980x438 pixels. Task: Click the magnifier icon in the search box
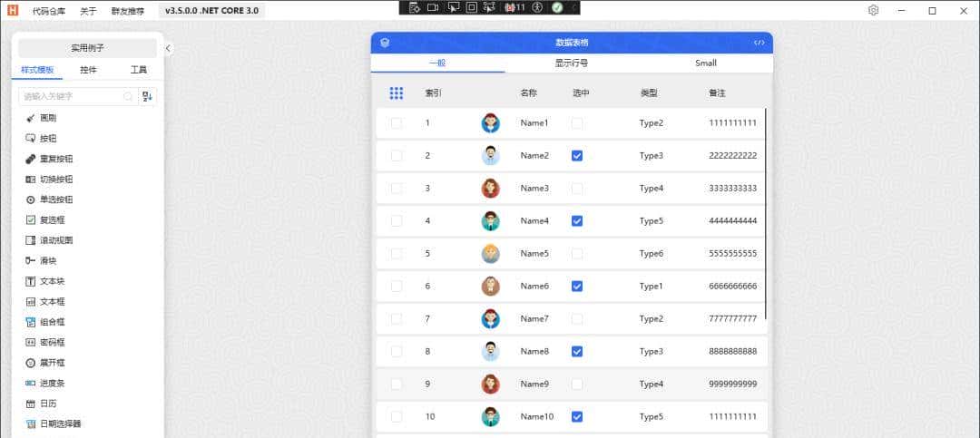pyautogui.click(x=128, y=96)
